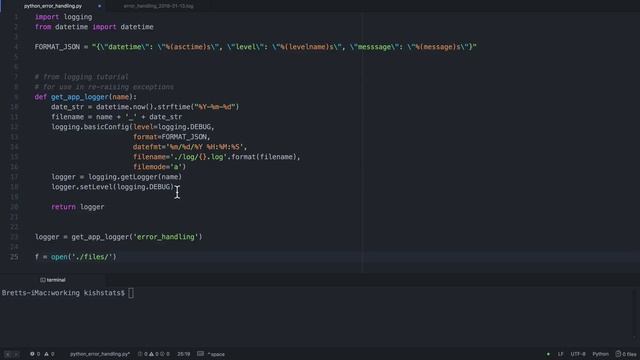Change the LF line ending setting
Viewport: 640px width, 360px height.
coord(560,354)
